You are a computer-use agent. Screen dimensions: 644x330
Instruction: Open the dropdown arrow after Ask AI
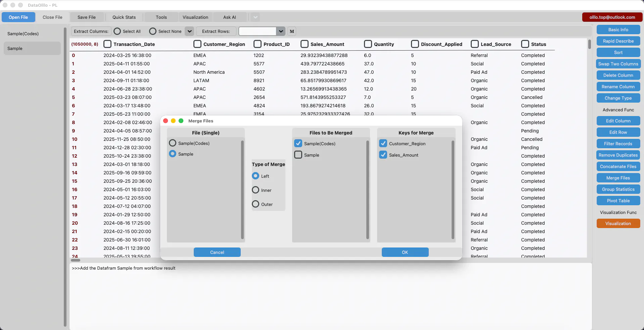(x=255, y=17)
